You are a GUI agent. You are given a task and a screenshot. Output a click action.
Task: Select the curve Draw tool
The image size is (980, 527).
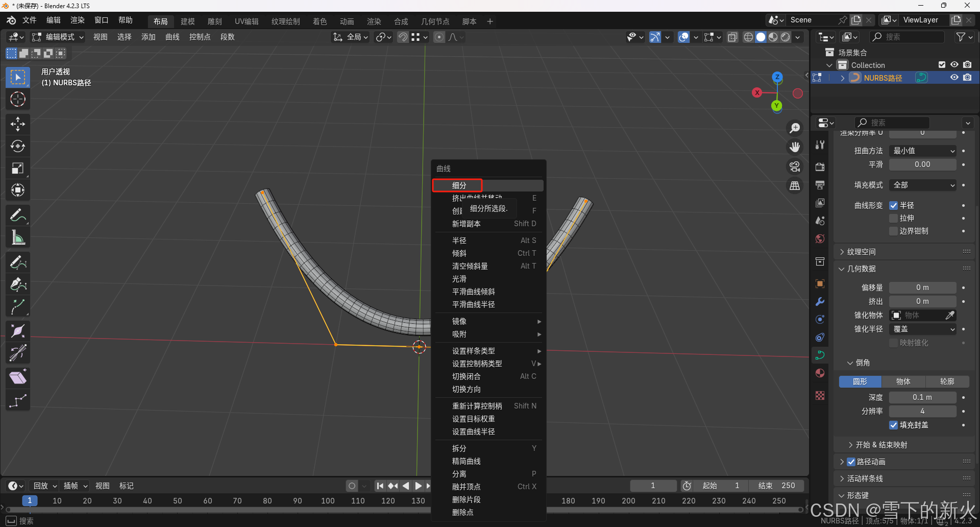coord(18,262)
